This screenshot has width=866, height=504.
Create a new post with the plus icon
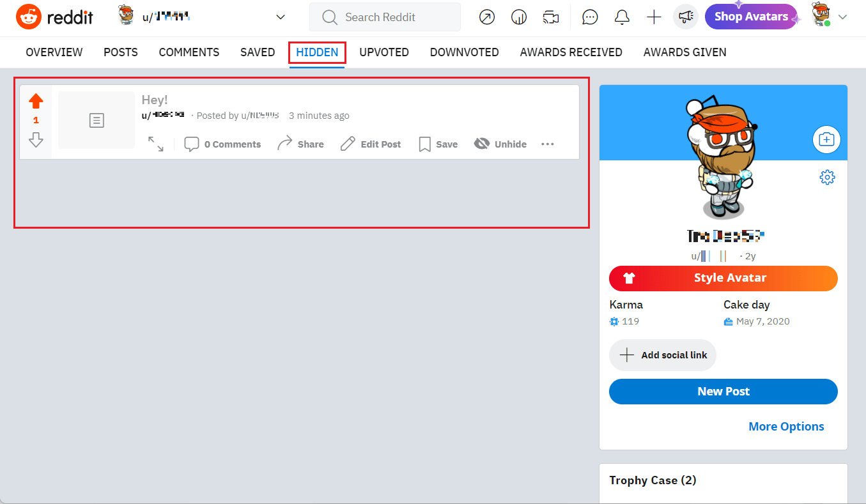[653, 17]
